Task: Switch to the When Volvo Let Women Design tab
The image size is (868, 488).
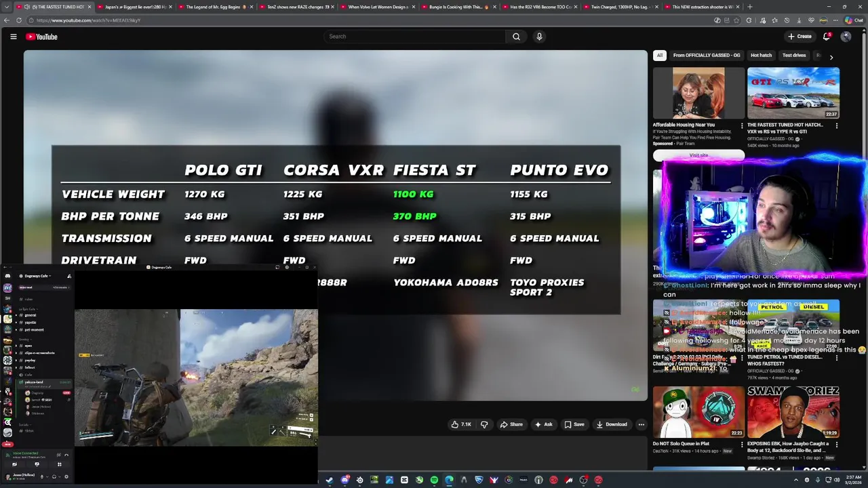Action: [377, 7]
